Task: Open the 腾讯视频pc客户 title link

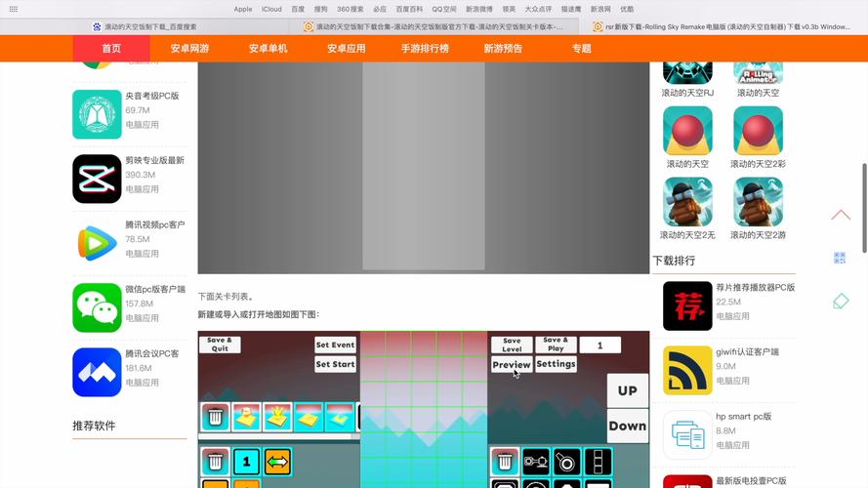Action: pyautogui.click(x=155, y=224)
